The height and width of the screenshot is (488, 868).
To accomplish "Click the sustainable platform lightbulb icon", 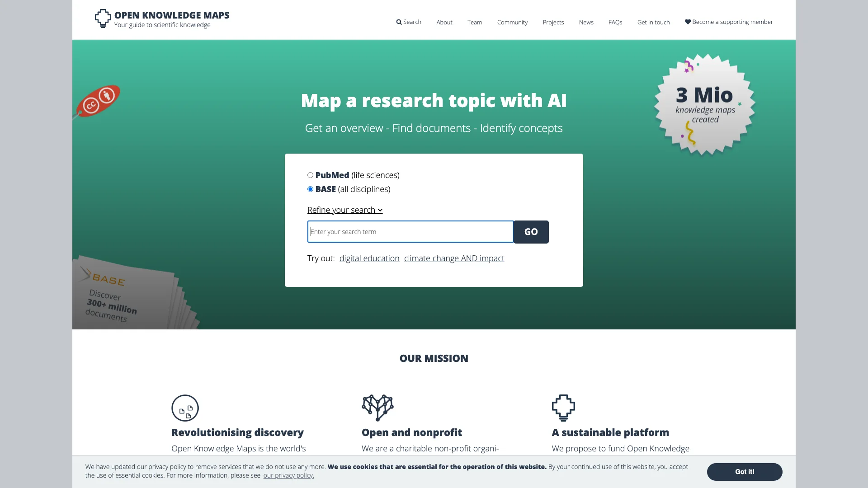I will click(564, 408).
